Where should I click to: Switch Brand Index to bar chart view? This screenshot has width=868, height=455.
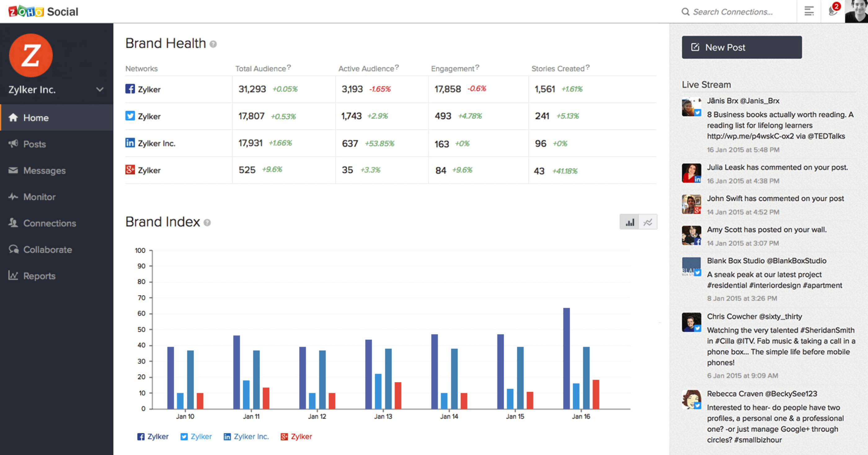(630, 222)
